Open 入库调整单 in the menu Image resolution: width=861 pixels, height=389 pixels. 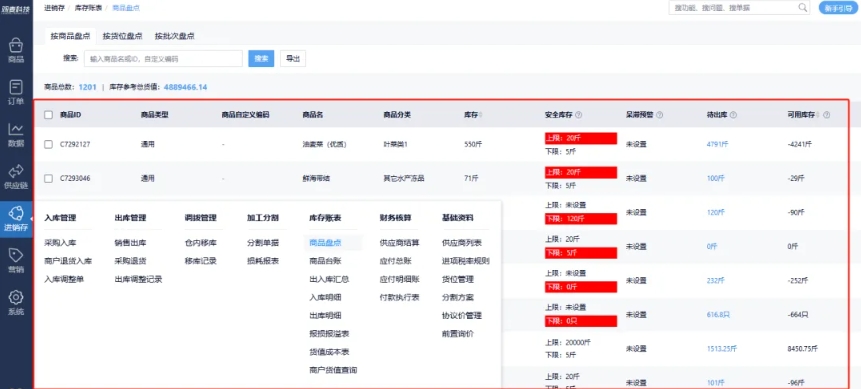click(64, 279)
